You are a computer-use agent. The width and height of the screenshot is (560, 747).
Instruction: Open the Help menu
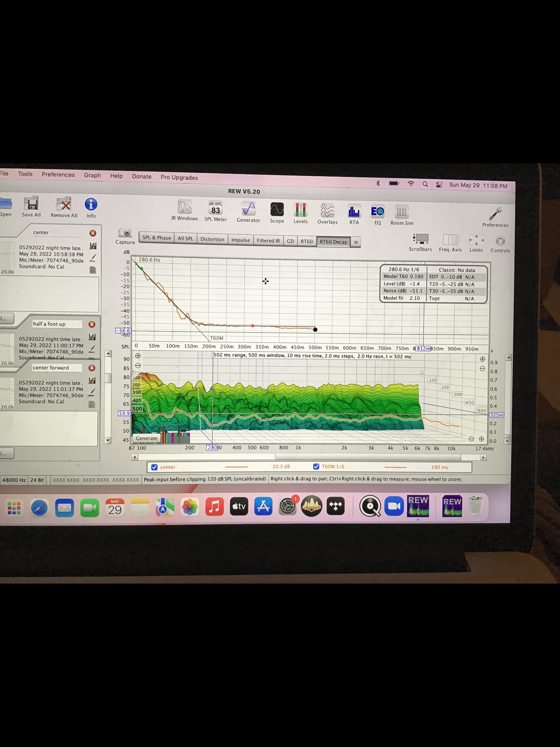tap(117, 176)
